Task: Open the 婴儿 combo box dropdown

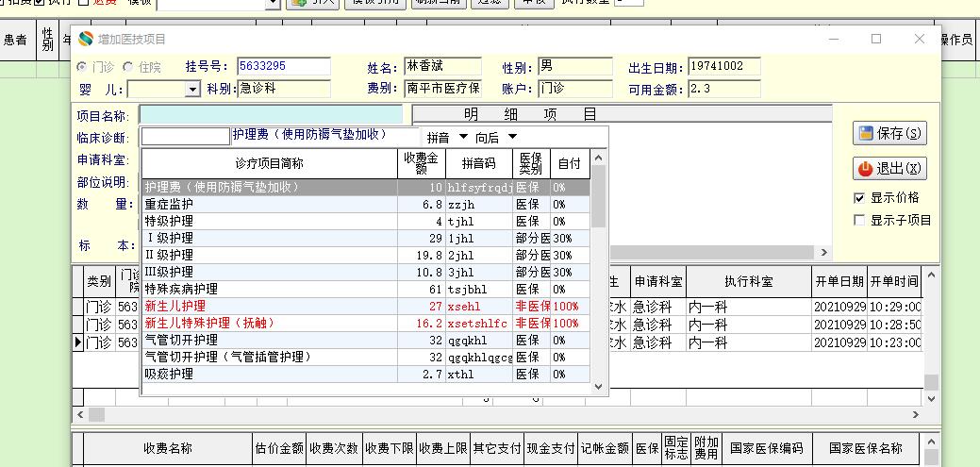Action: tap(193, 90)
